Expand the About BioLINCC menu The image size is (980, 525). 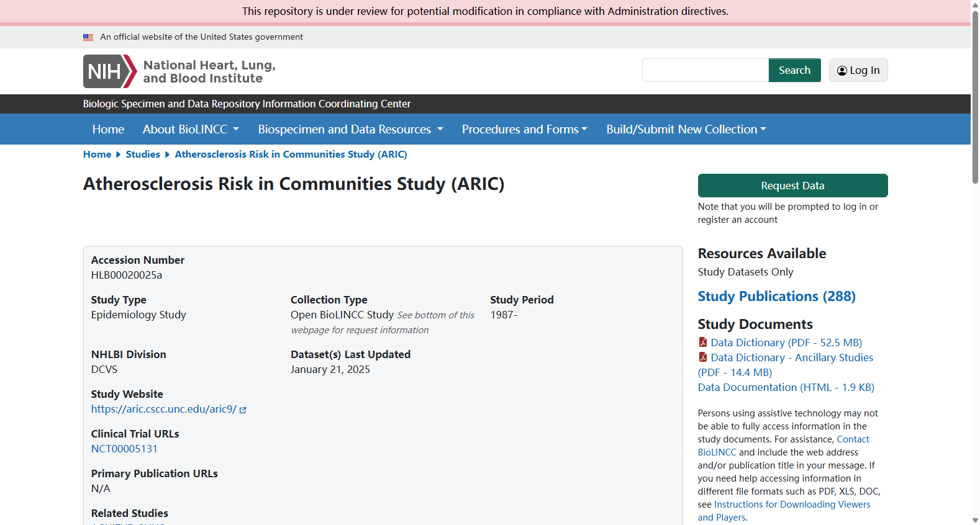(191, 129)
